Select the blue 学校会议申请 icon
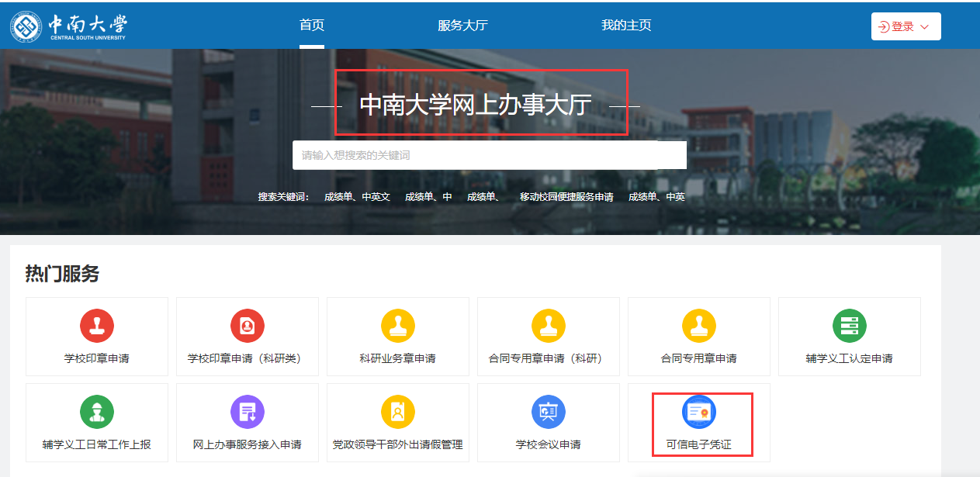Viewport: 980px width, 477px height. click(x=549, y=411)
